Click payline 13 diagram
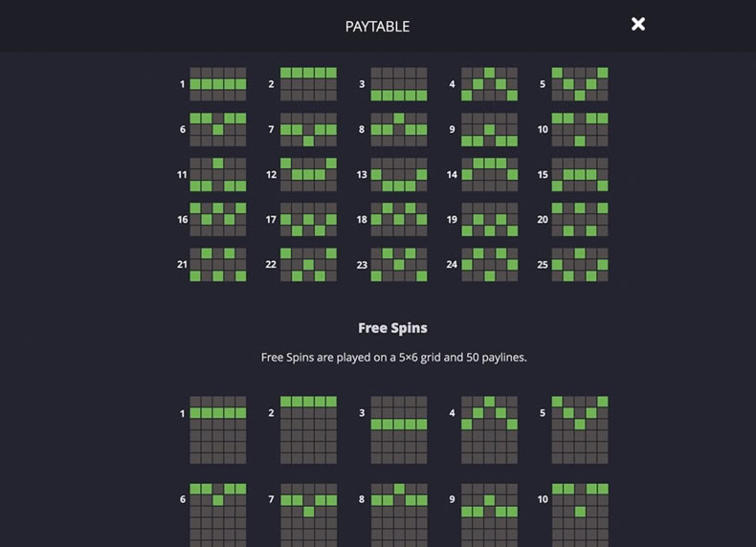Image resolution: width=756 pixels, height=547 pixels. click(399, 174)
